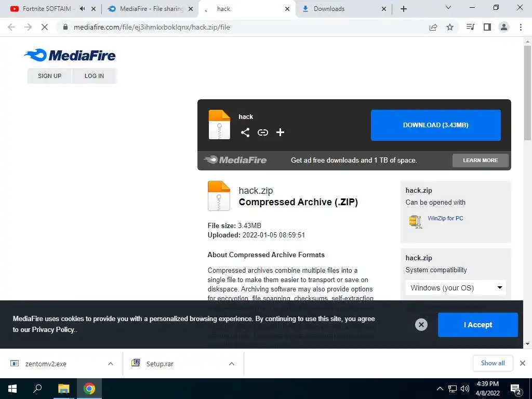The image size is (532, 399).
Task: View site info via padlock icon
Action: point(65,27)
